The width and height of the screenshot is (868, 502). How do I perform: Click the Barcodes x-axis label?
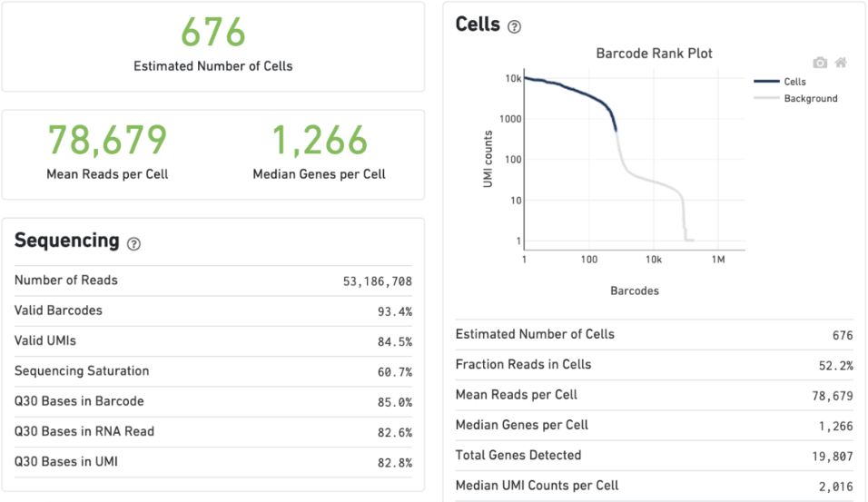tap(635, 291)
